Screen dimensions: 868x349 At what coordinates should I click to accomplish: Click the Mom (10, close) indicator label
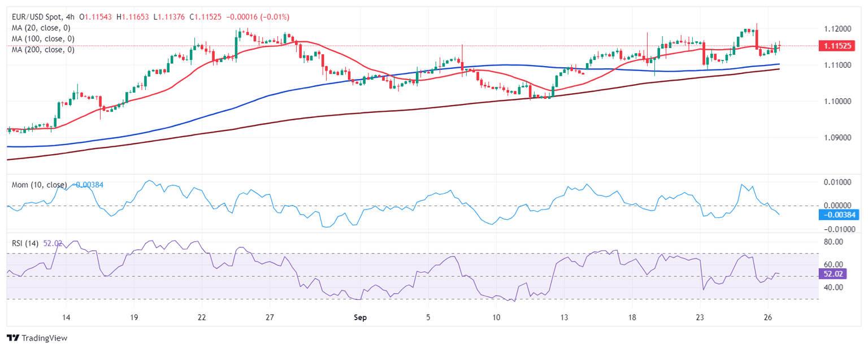click(40, 185)
